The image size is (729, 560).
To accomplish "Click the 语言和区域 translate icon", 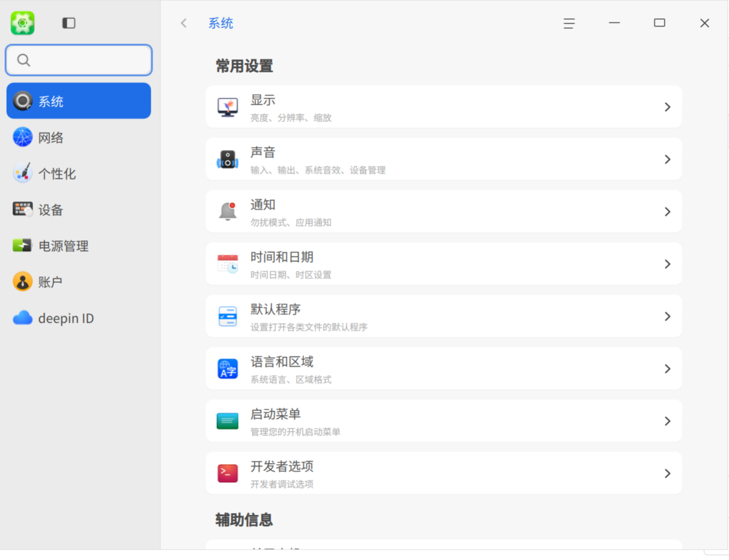I will coord(228,369).
